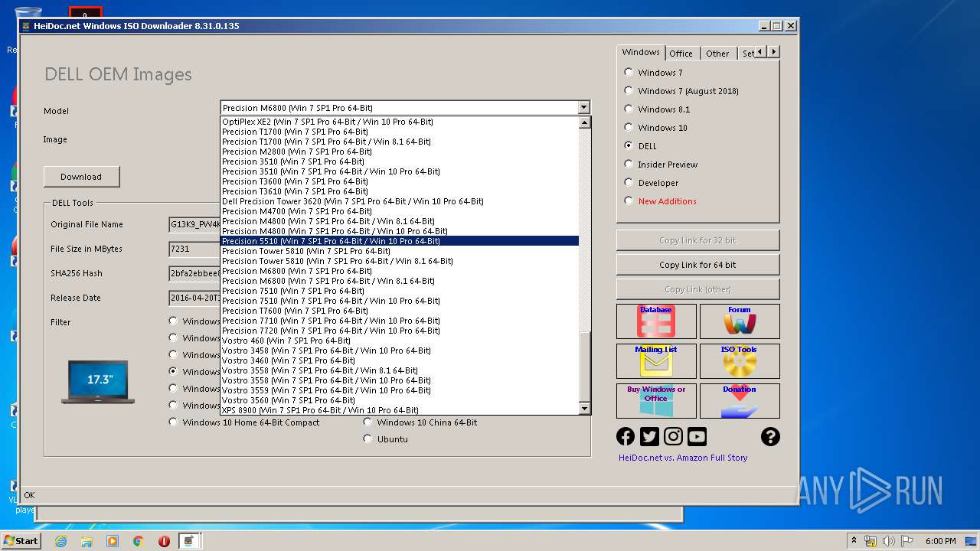Choose the Ubuntu filter option
This screenshot has height=551, width=980.
coord(386,439)
